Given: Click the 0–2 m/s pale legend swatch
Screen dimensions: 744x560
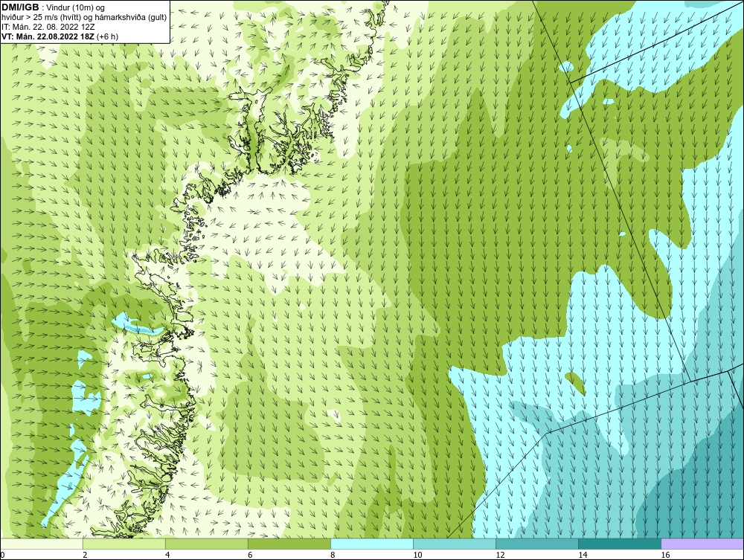Looking at the screenshot, I should click(x=42, y=544).
